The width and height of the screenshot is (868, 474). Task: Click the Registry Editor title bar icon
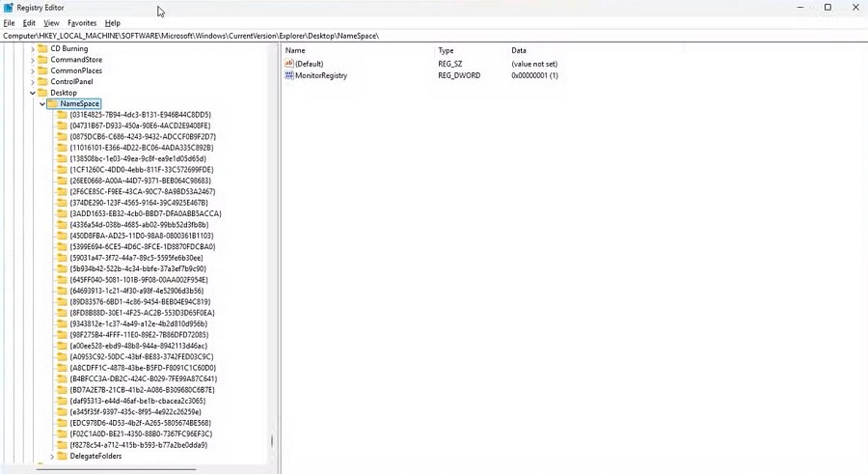(x=8, y=8)
